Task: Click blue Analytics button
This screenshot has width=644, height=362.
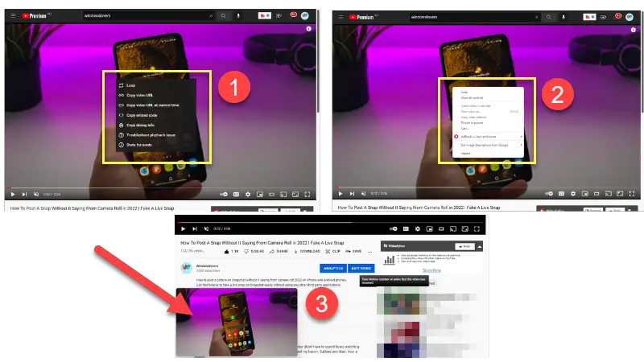Action: tap(333, 268)
